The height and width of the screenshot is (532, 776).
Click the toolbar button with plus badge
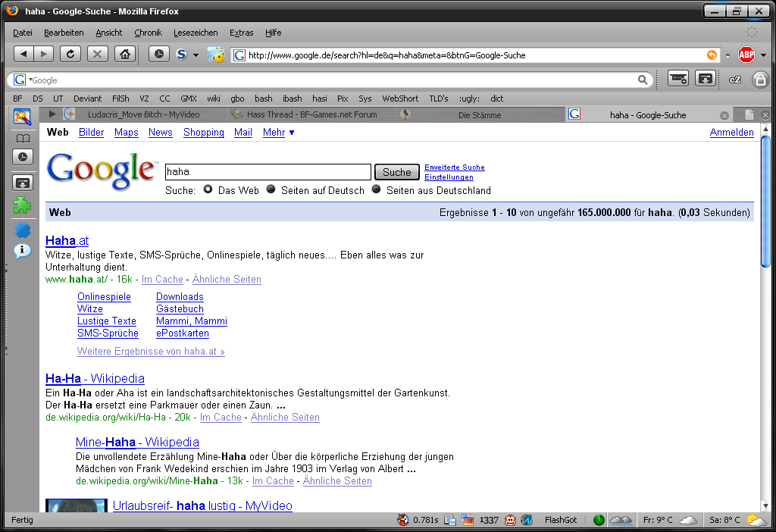click(678, 79)
